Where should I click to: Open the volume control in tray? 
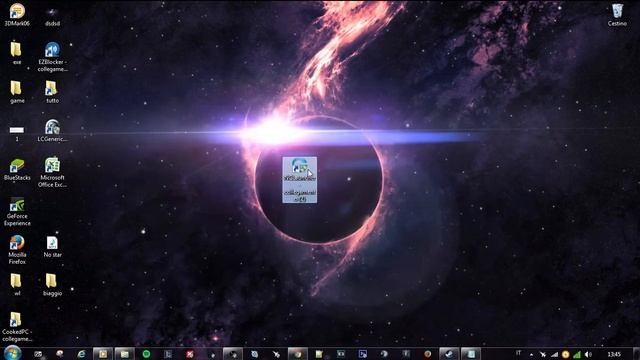click(x=588, y=354)
